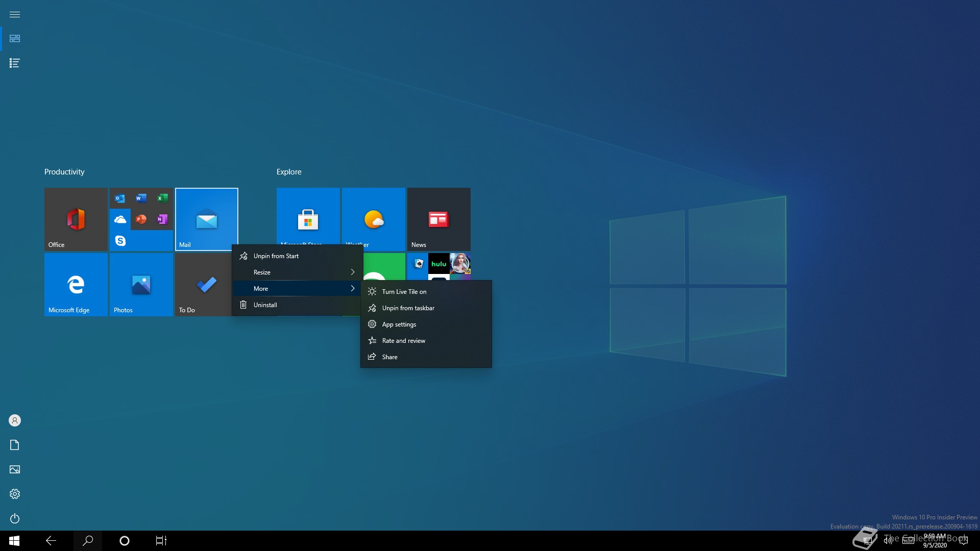The height and width of the screenshot is (551, 980).
Task: Select Unpin from taskbar
Action: pyautogui.click(x=426, y=308)
